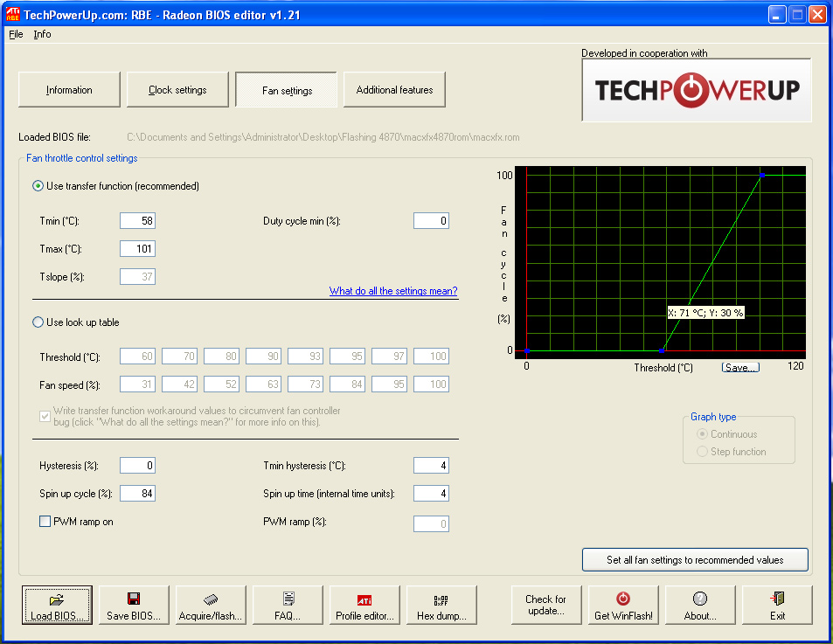This screenshot has width=833, height=644.
Task: Minimize the RBE window
Action: [x=777, y=14]
